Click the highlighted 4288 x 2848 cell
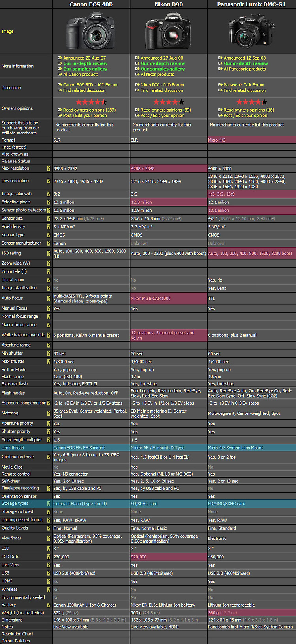 (169, 168)
